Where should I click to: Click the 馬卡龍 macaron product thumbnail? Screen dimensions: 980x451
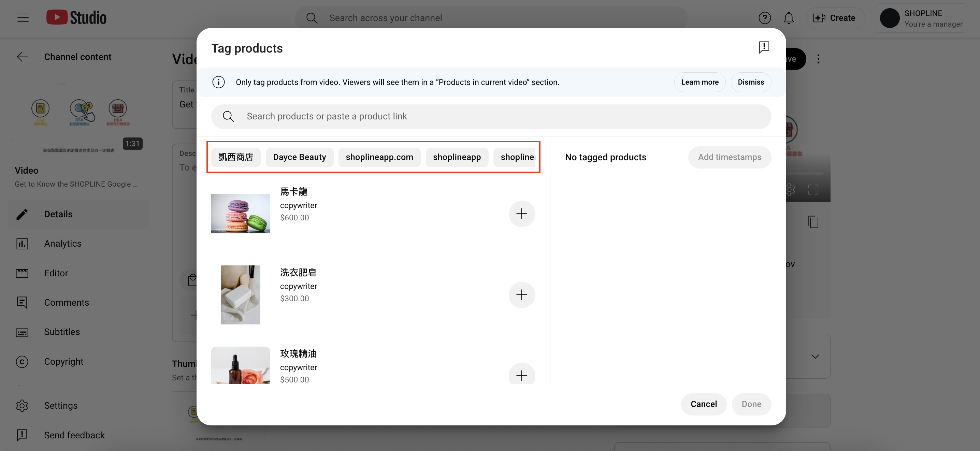tap(241, 214)
